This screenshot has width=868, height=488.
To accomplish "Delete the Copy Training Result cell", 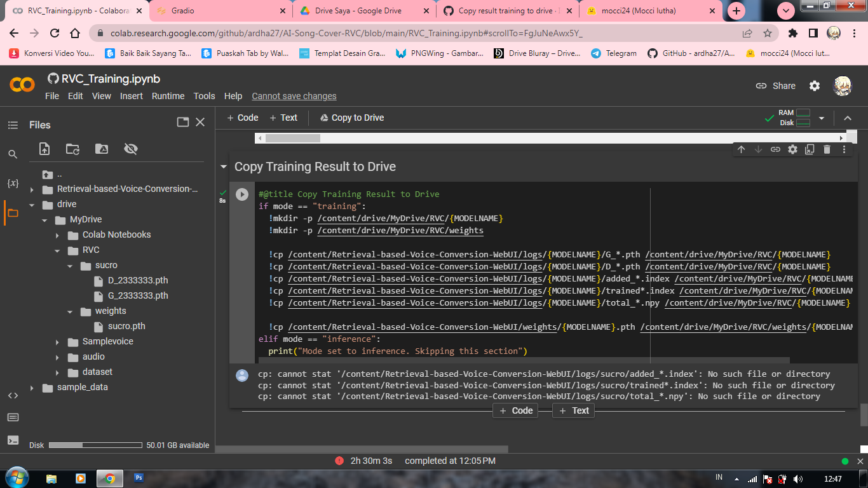I will coord(826,149).
